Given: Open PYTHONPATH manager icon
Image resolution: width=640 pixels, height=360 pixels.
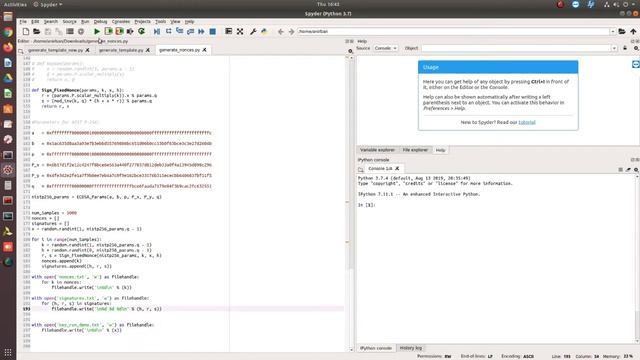Looking at the screenshot, I should [x=264, y=31].
